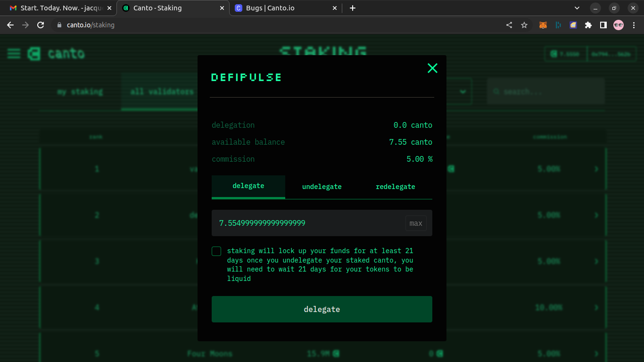Click the DEFIPULSE validator title

pyautogui.click(x=246, y=77)
